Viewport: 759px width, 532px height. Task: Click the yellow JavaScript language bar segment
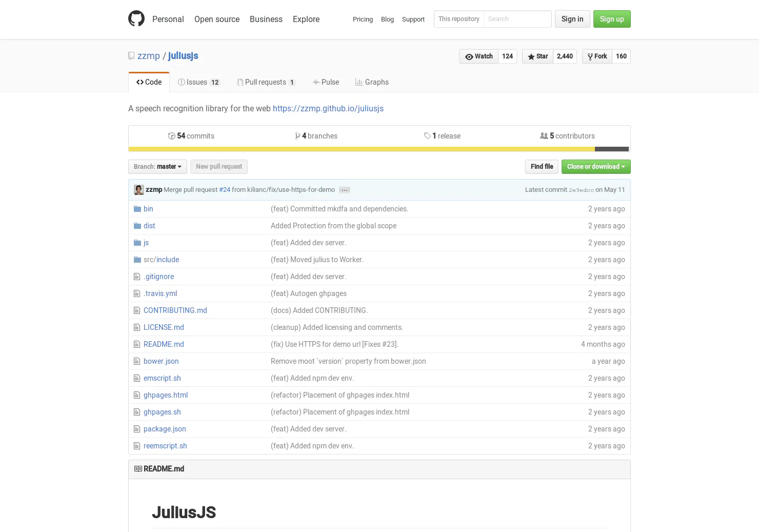point(362,149)
